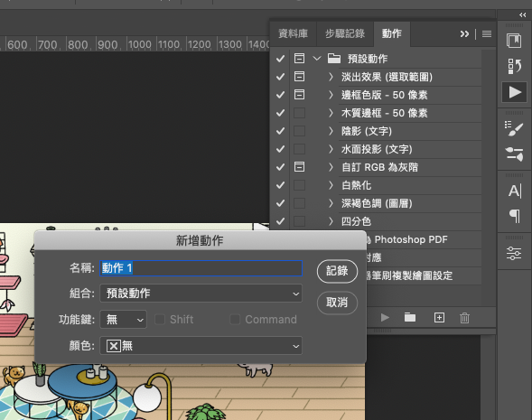The width and height of the screenshot is (532, 420).
Task: Toggle checkmark for 淡出效果 (選取範圍)
Action: [x=280, y=77]
